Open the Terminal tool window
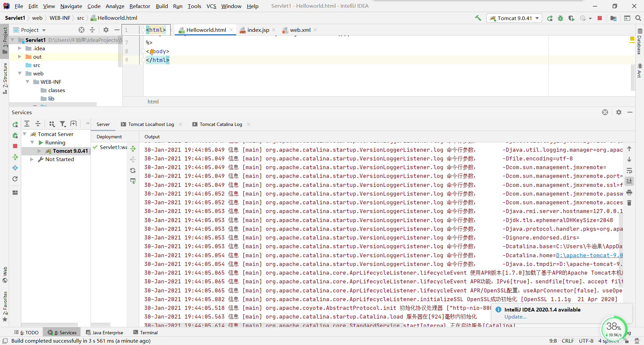Screen dimensions: 644x345 [146, 333]
